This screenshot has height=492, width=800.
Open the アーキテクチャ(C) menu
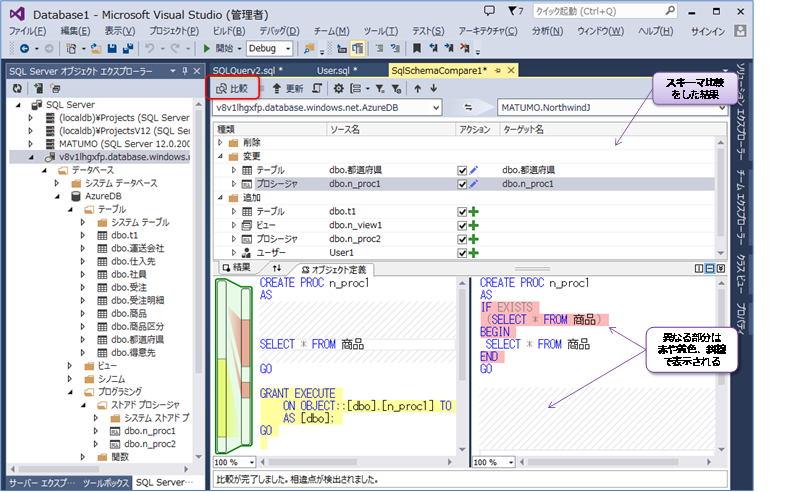pos(488,31)
